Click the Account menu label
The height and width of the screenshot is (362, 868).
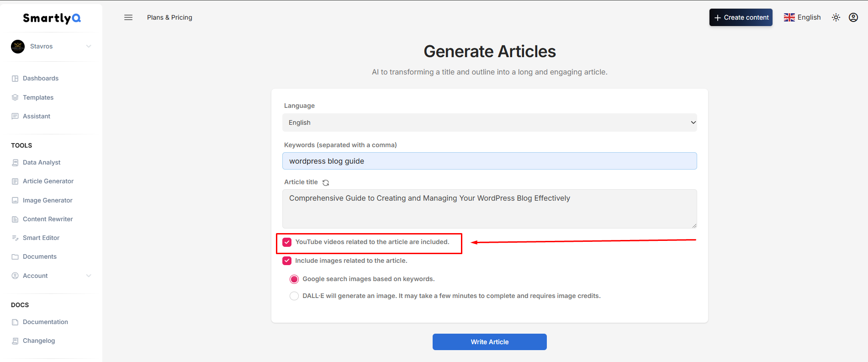(x=35, y=276)
